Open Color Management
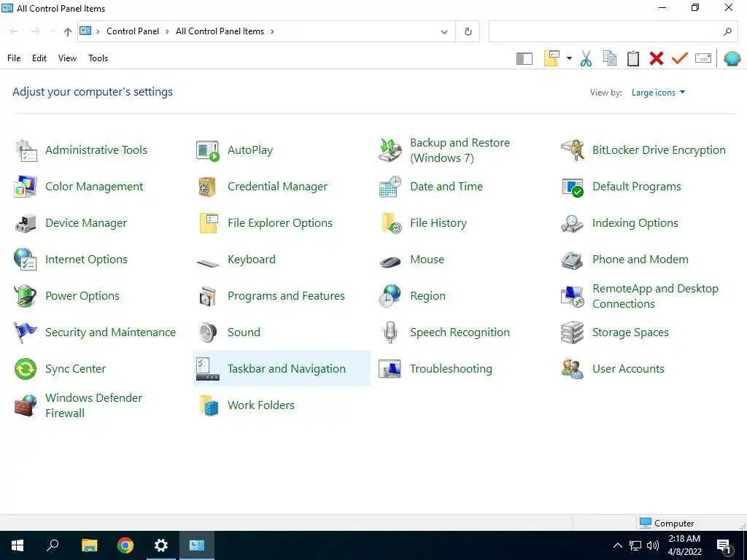Image resolution: width=747 pixels, height=560 pixels. [x=79, y=186]
